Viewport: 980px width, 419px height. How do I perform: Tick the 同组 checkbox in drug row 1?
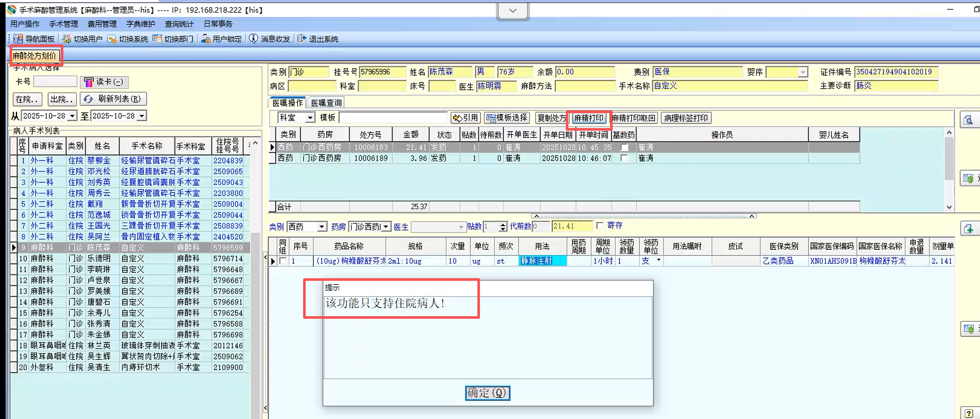(283, 261)
